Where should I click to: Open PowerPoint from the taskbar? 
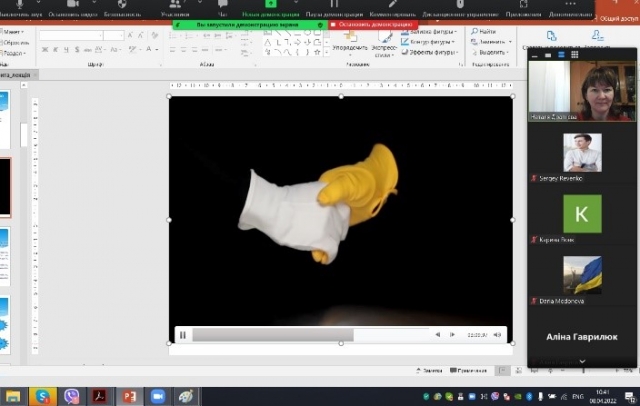pos(129,396)
